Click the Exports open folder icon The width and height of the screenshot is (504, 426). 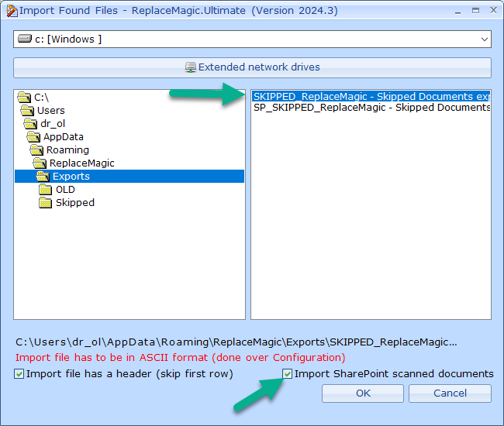coord(43,177)
